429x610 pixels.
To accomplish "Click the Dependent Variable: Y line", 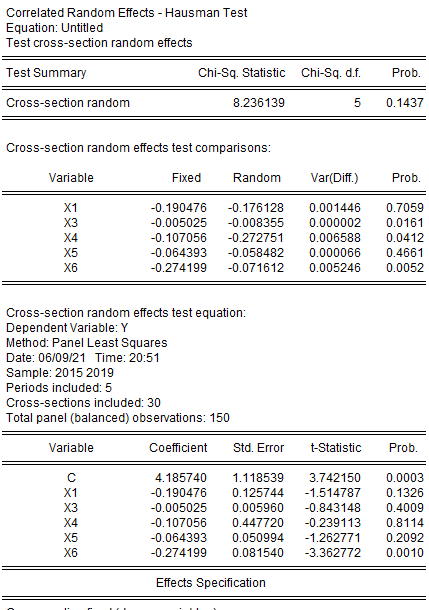I will (x=67, y=328).
